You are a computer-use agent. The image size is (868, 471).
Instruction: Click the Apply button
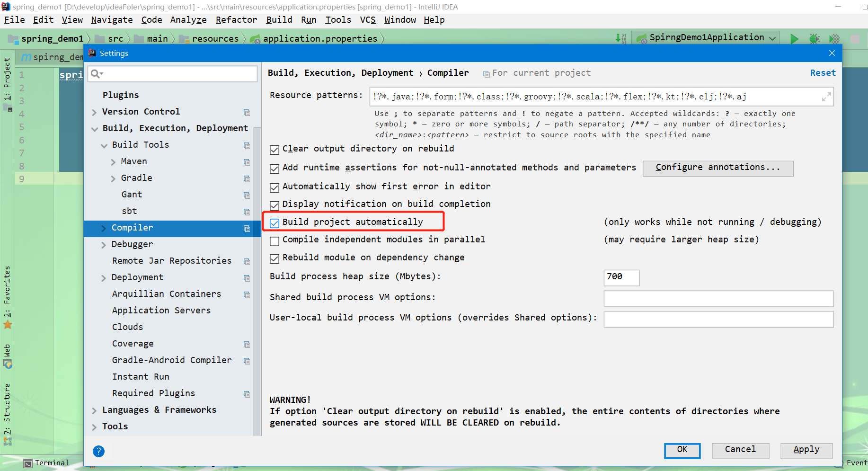point(806,450)
